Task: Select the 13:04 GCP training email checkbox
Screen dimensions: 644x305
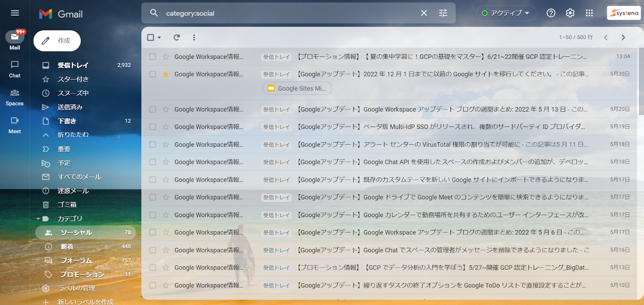Action: (x=153, y=57)
